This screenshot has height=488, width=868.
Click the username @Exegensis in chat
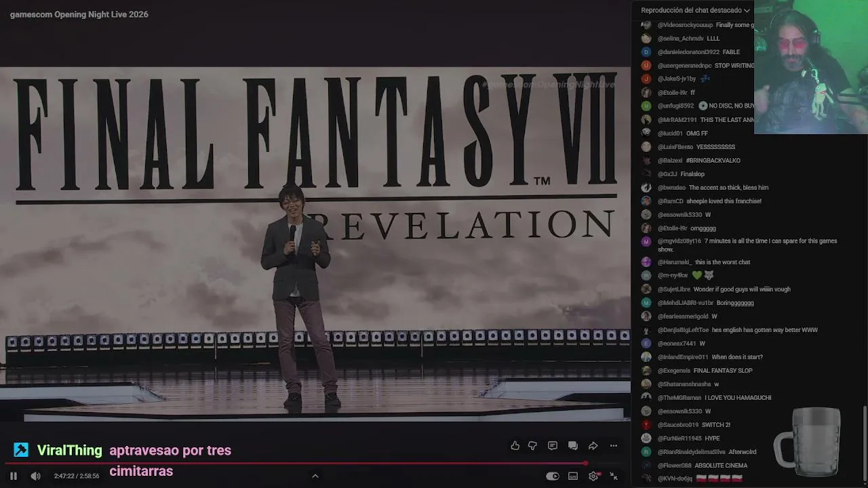(x=674, y=371)
